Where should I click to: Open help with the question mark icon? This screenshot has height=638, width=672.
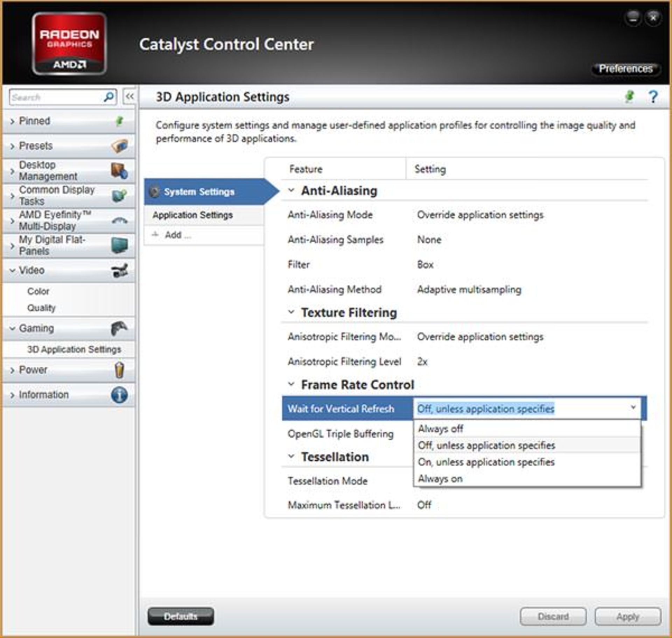click(653, 97)
